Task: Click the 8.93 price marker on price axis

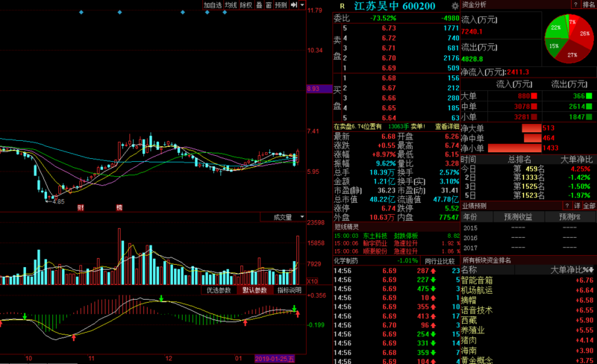Action: coord(319,89)
